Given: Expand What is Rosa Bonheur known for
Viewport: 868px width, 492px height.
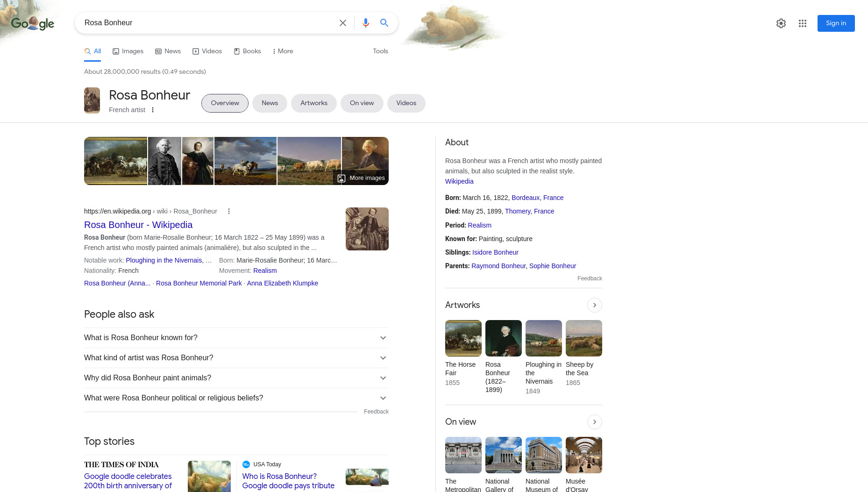Looking at the screenshot, I should pos(236,338).
